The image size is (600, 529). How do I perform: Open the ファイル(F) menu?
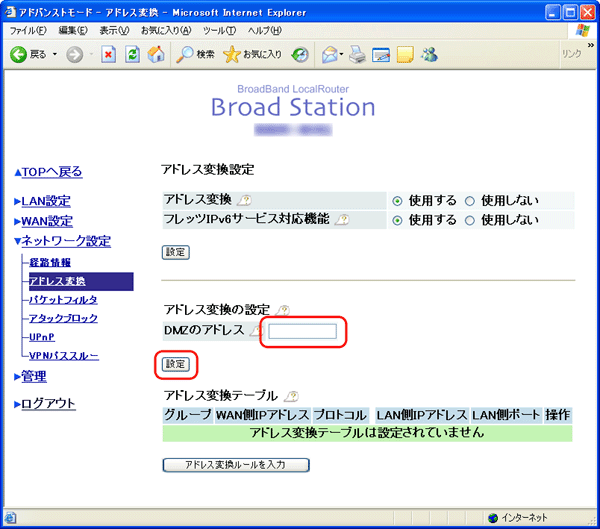click(x=28, y=31)
